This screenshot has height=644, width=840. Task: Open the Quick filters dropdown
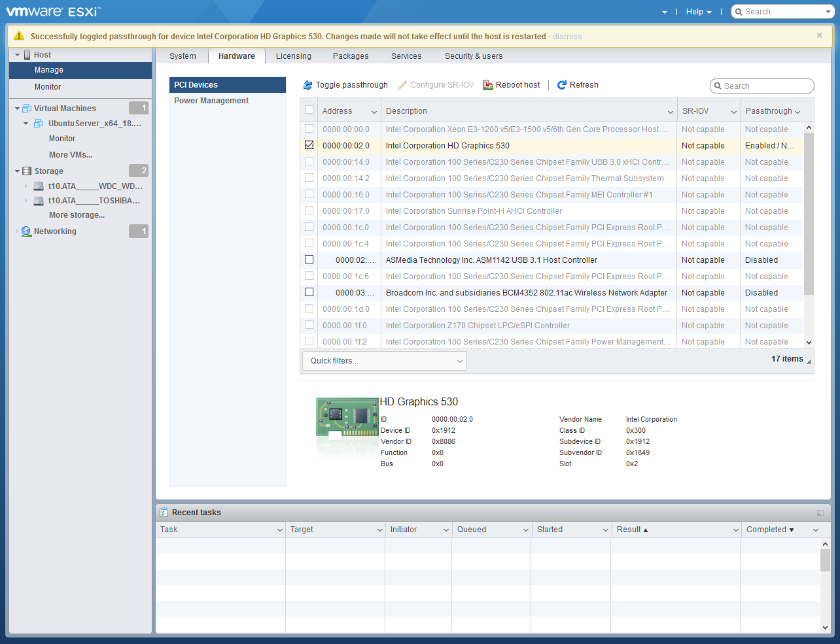385,361
